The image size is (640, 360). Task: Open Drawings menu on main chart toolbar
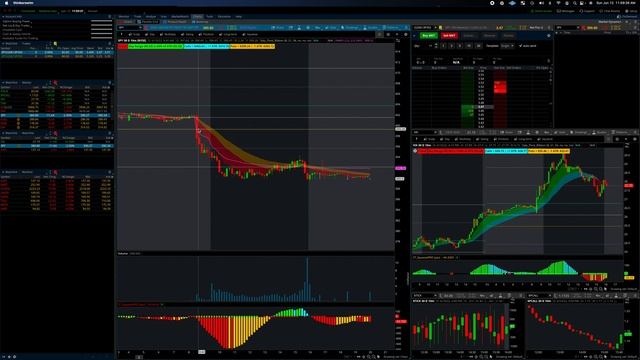tap(350, 28)
